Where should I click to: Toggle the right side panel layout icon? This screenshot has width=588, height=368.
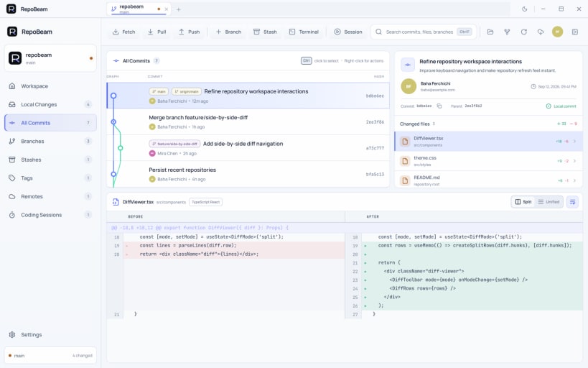pos(575,32)
